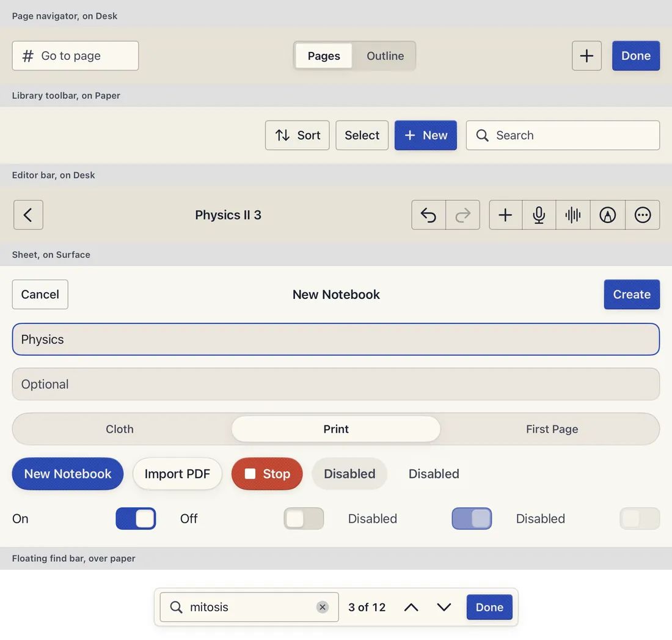Click the Physics name field
Viewport: 672px width, 640px height.
tap(336, 339)
